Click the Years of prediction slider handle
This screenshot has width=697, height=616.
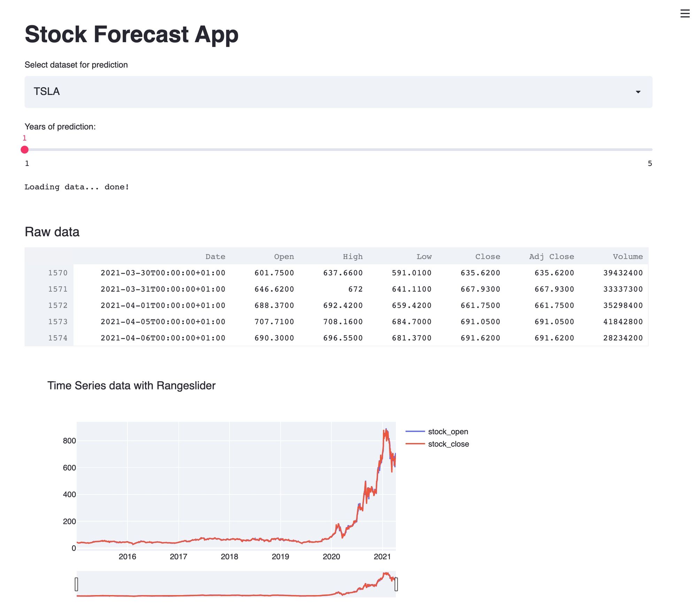pos(24,150)
